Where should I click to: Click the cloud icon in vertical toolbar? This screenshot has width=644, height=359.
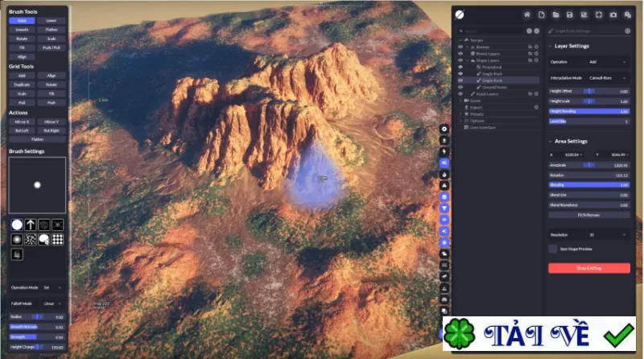(x=444, y=254)
